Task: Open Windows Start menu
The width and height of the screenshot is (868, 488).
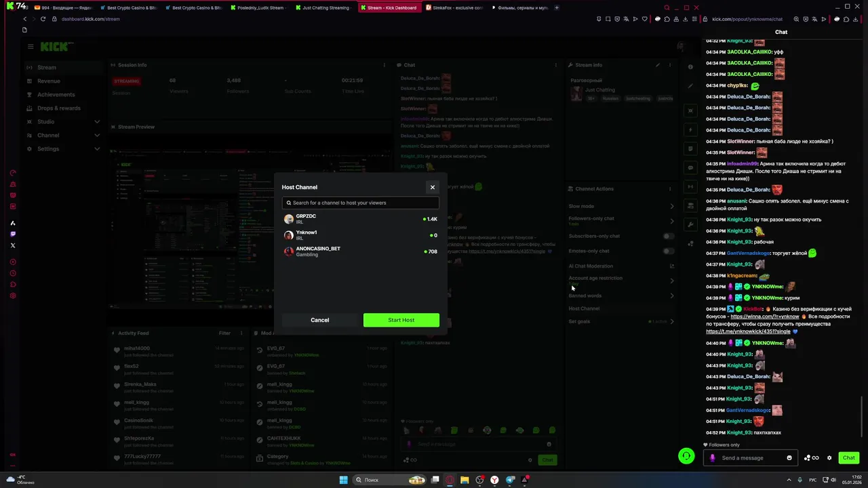Action: coord(344,480)
